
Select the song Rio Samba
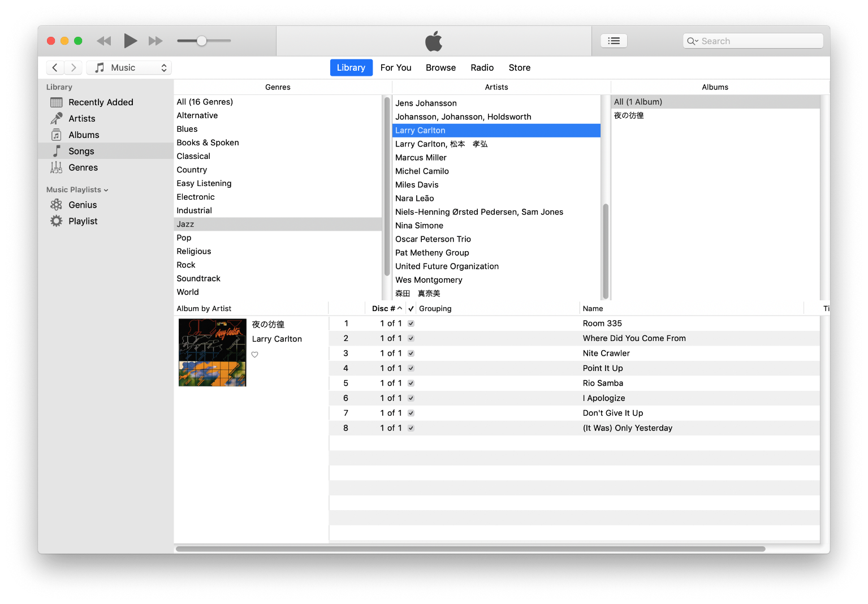[x=575, y=383]
